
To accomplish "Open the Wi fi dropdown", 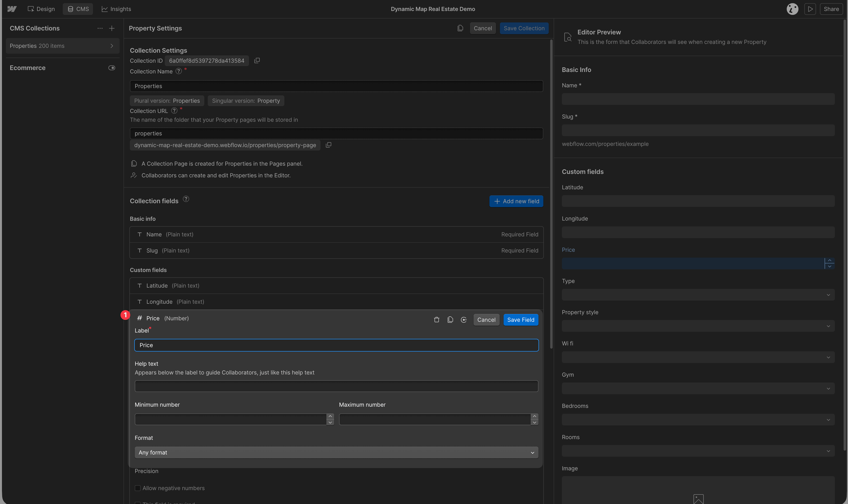I will (698, 357).
